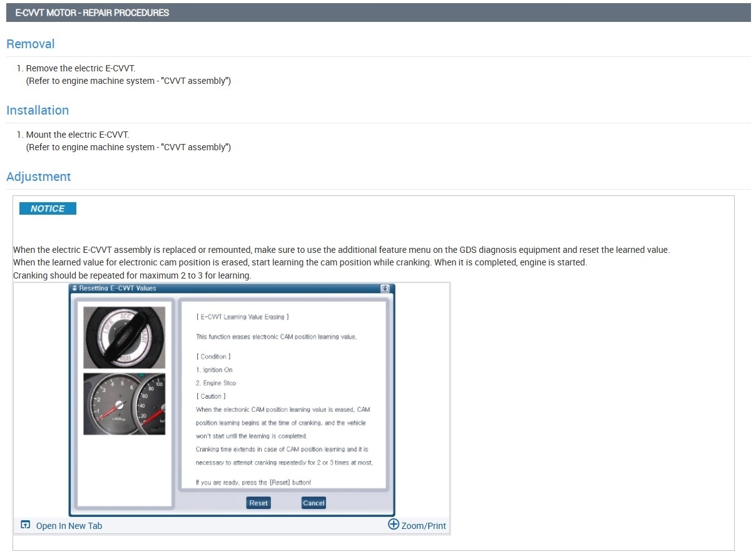756x559 pixels.
Task: Click the NOTICE label badge
Action: [x=48, y=208]
